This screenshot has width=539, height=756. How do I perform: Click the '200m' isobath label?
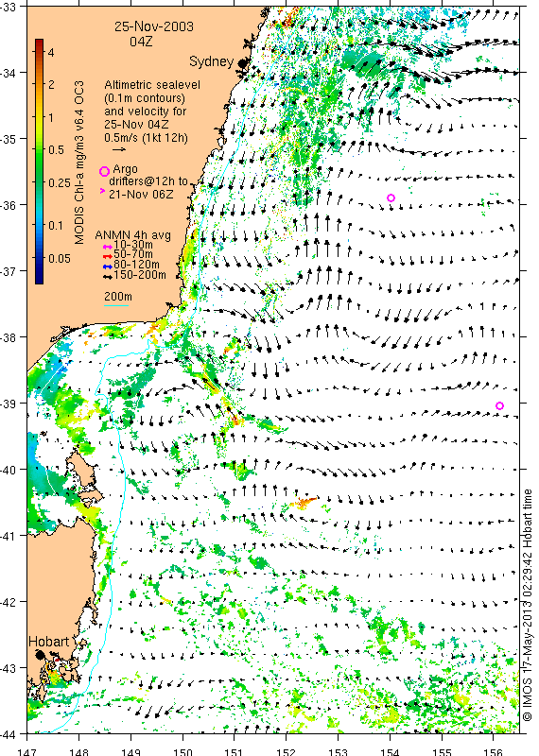[x=118, y=297]
